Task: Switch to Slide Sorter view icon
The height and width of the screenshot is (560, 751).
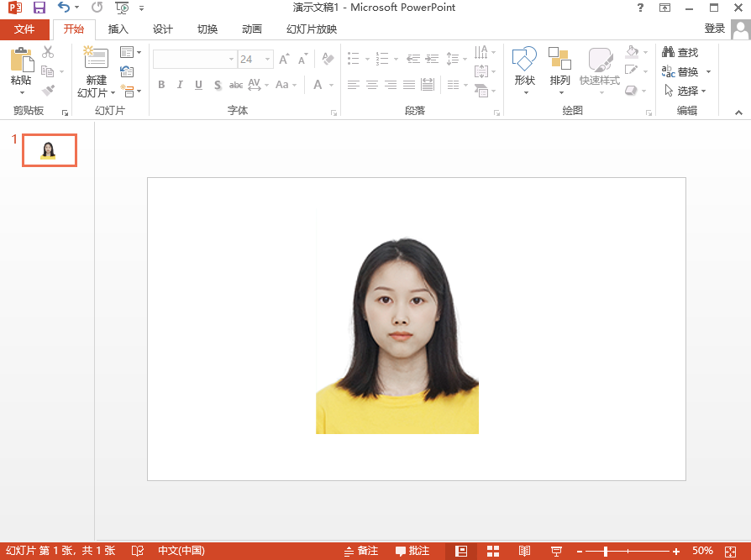Action: (493, 551)
